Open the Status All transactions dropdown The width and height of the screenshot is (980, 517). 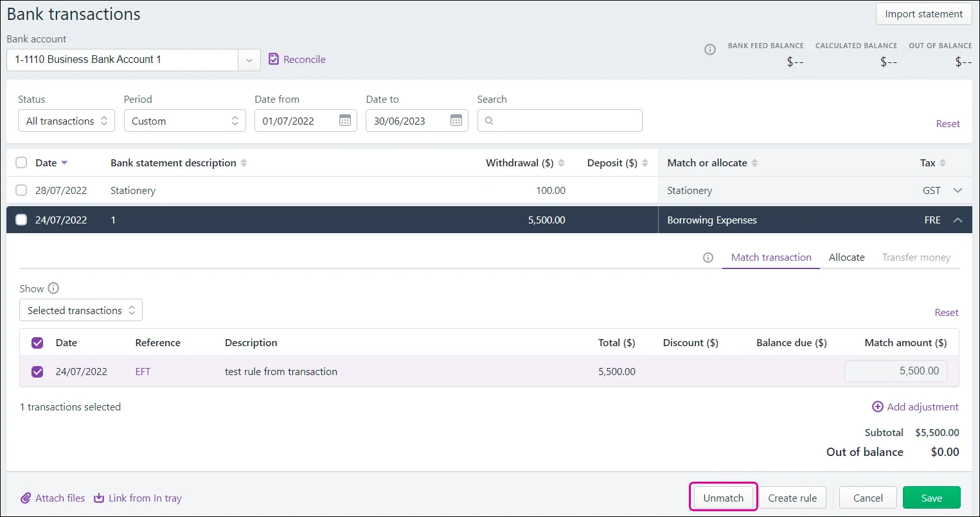point(66,121)
